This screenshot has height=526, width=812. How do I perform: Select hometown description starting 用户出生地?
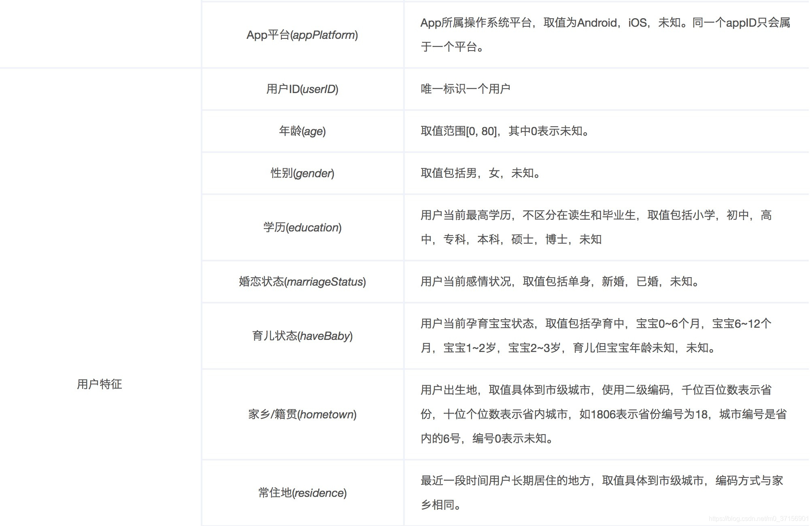[x=604, y=414]
